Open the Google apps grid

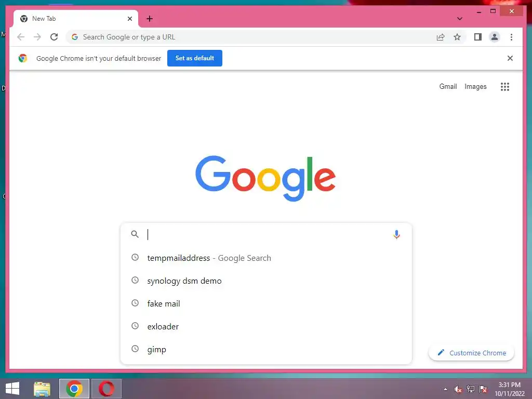505,87
